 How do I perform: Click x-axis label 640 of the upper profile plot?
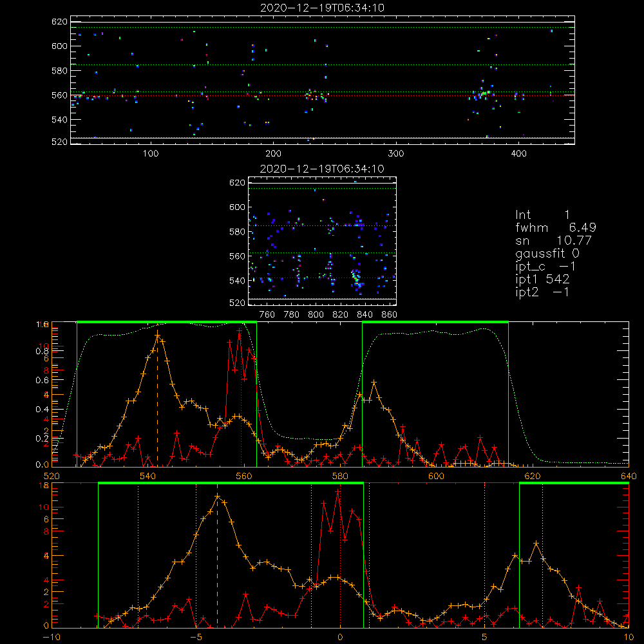tap(629, 477)
